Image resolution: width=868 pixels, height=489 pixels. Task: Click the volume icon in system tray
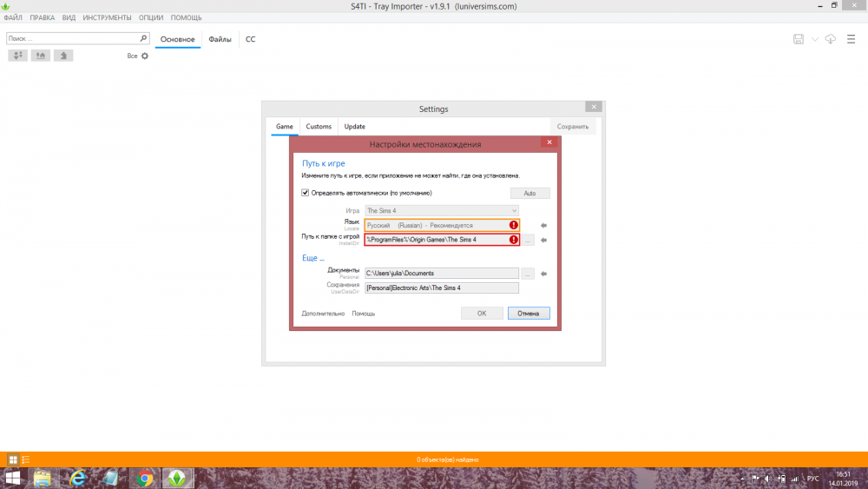click(768, 479)
